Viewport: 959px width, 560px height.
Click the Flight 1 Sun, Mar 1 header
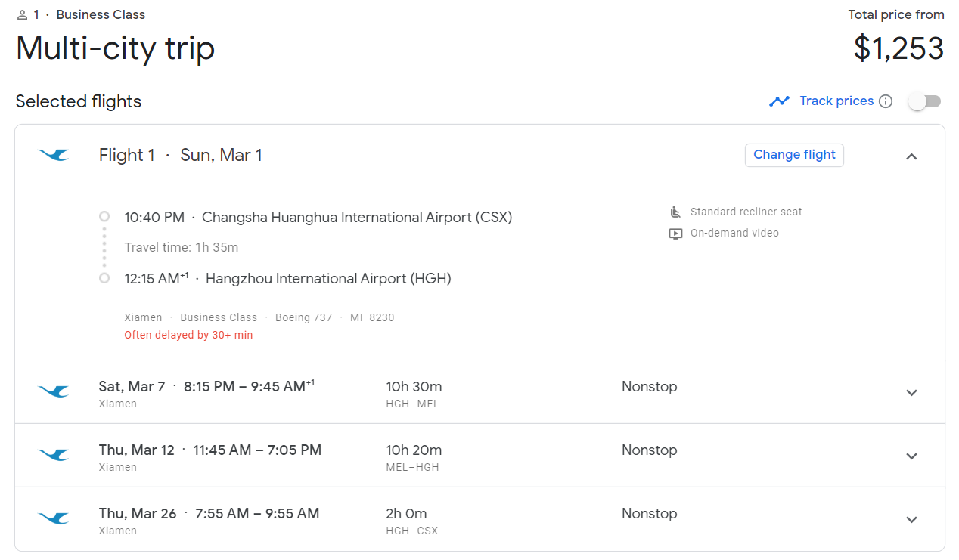click(x=181, y=156)
